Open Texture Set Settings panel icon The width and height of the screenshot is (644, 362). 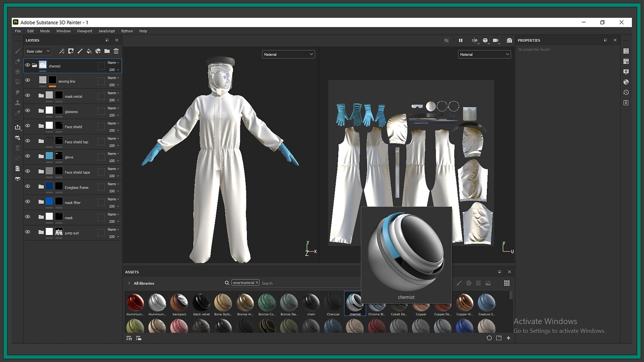click(626, 61)
